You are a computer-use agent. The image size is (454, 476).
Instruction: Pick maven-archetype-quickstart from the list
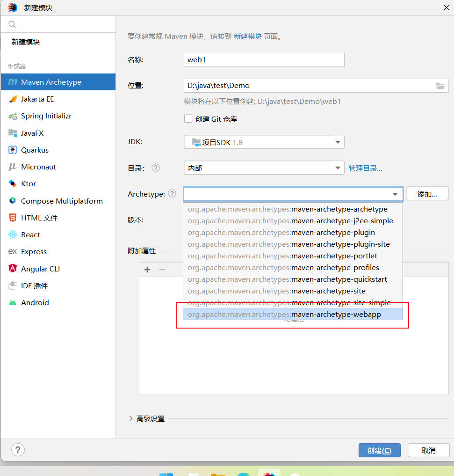[x=293, y=279]
